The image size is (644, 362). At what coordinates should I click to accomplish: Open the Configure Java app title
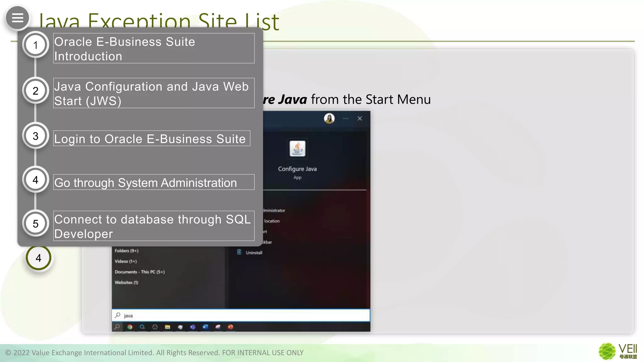(297, 169)
